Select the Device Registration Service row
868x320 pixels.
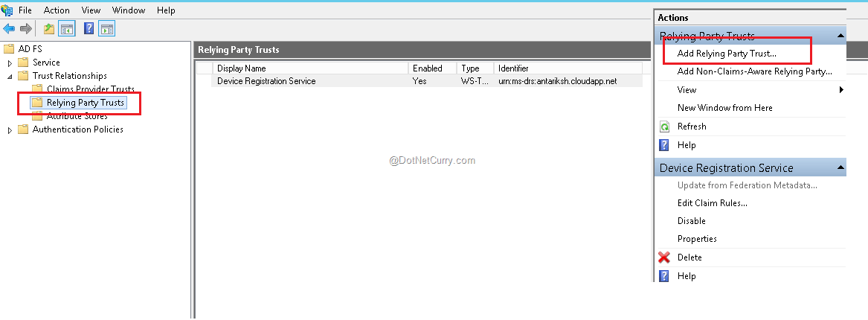tap(266, 81)
